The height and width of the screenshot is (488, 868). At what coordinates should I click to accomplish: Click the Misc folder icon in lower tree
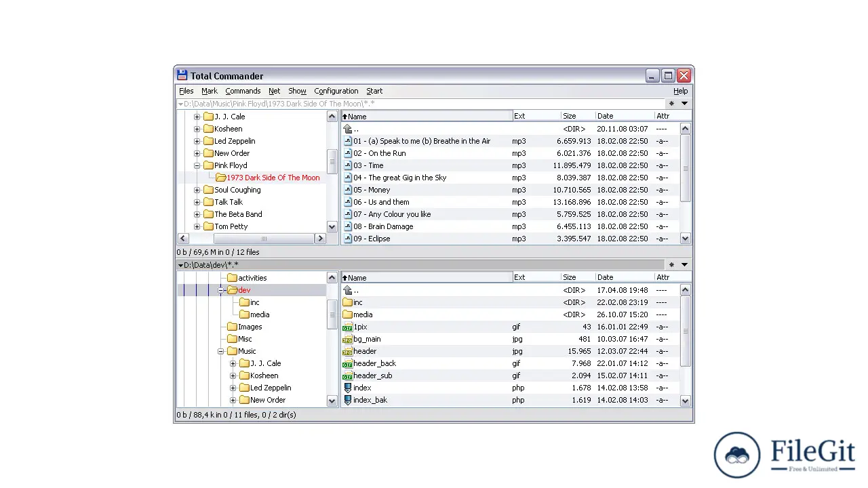(232, 339)
